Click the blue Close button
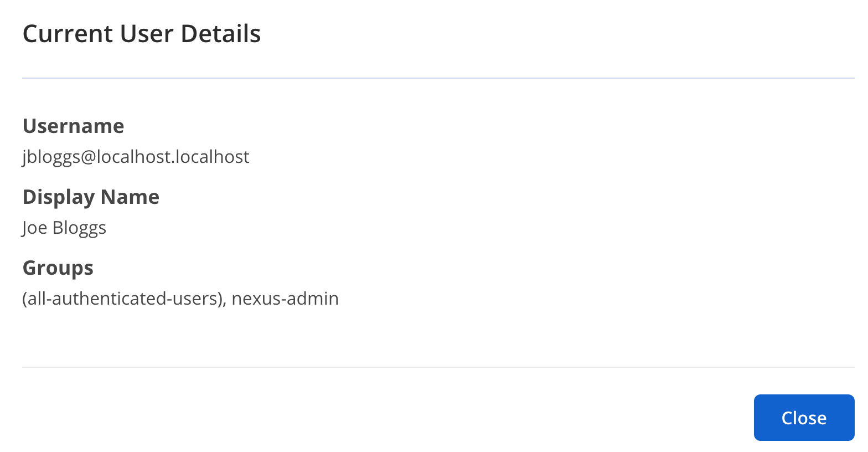 point(804,418)
